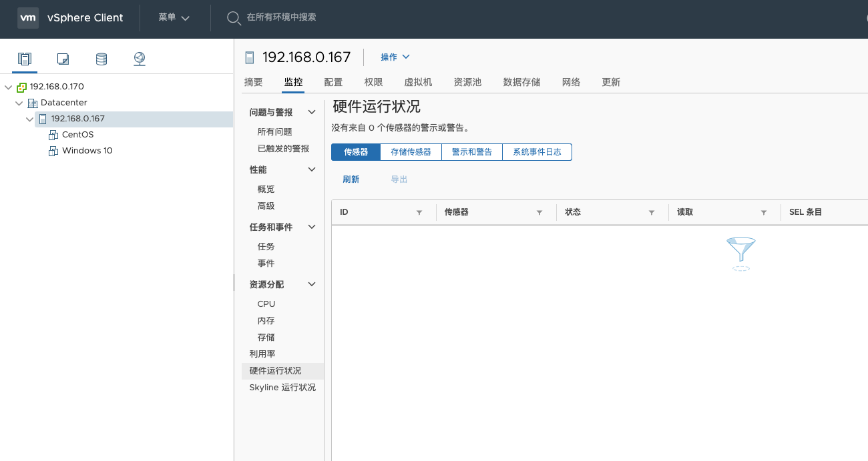Open the Hosts and Clusters view icon

click(x=25, y=59)
